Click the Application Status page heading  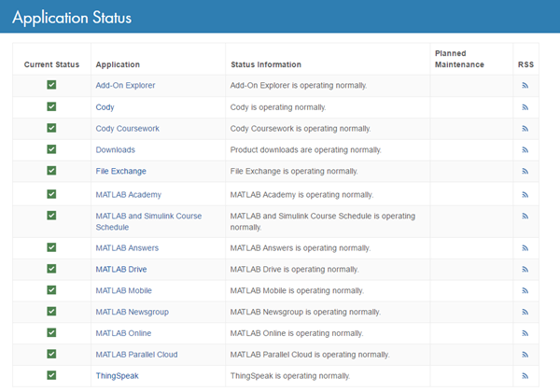[72, 18]
